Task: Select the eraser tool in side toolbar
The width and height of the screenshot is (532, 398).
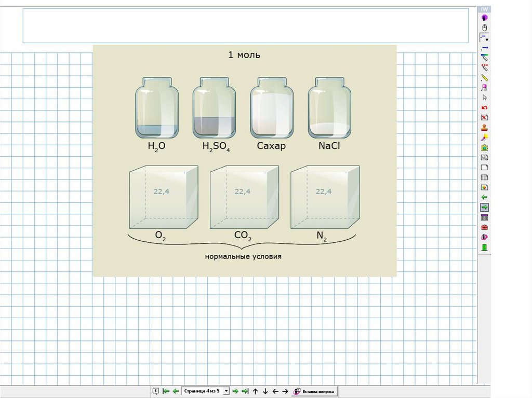Action: [484, 88]
